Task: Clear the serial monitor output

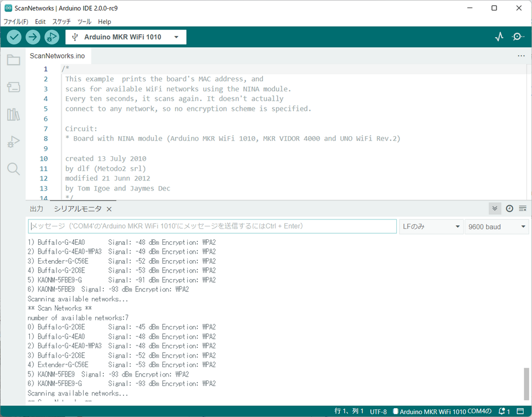Action: tap(523, 208)
